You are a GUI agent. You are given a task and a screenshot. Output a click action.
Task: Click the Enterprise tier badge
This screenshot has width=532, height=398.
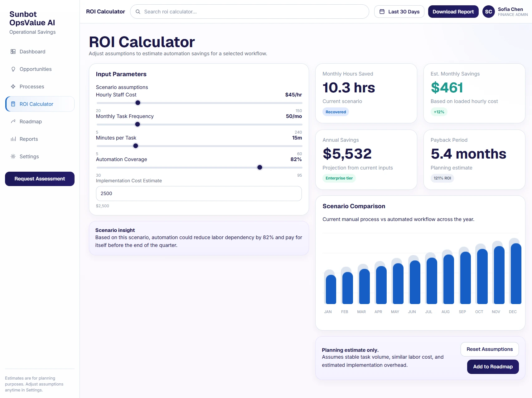[339, 178]
